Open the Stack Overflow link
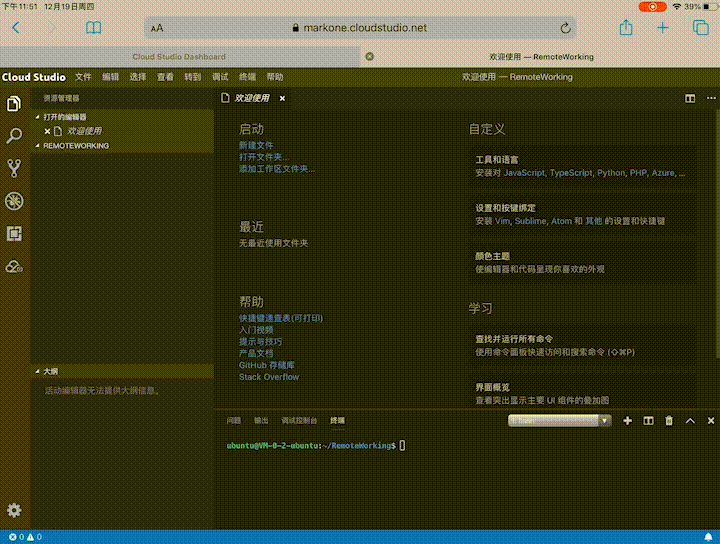This screenshot has height=544, width=720. (x=269, y=377)
